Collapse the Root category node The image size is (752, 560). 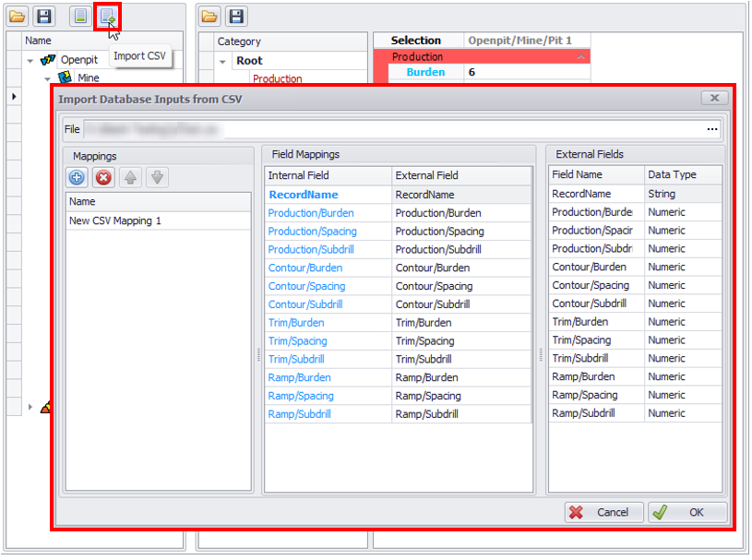pyautogui.click(x=222, y=61)
